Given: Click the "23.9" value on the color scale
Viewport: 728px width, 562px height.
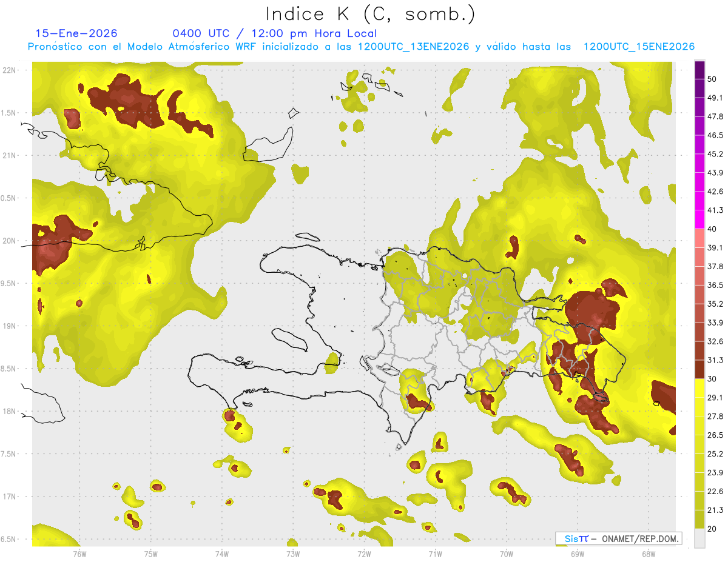Looking at the screenshot, I should [x=715, y=472].
